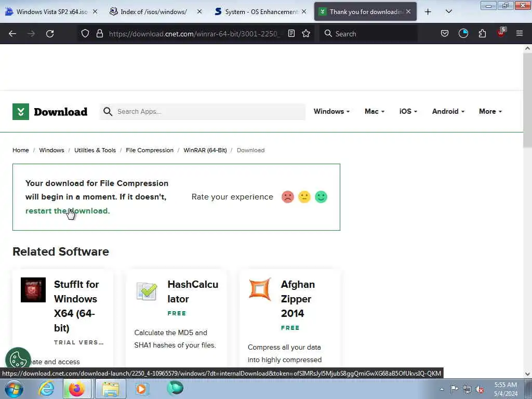Show hidden tray icons arrow
This screenshot has width=532, height=399.
coord(442,389)
